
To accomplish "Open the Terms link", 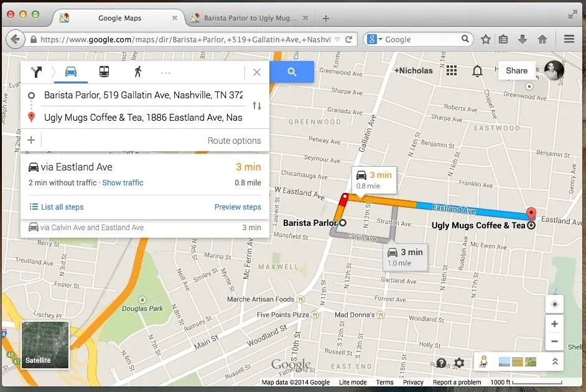I will [384, 382].
